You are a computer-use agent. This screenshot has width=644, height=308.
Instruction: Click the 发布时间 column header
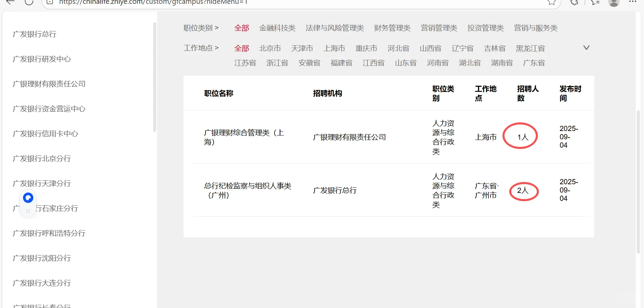[570, 93]
